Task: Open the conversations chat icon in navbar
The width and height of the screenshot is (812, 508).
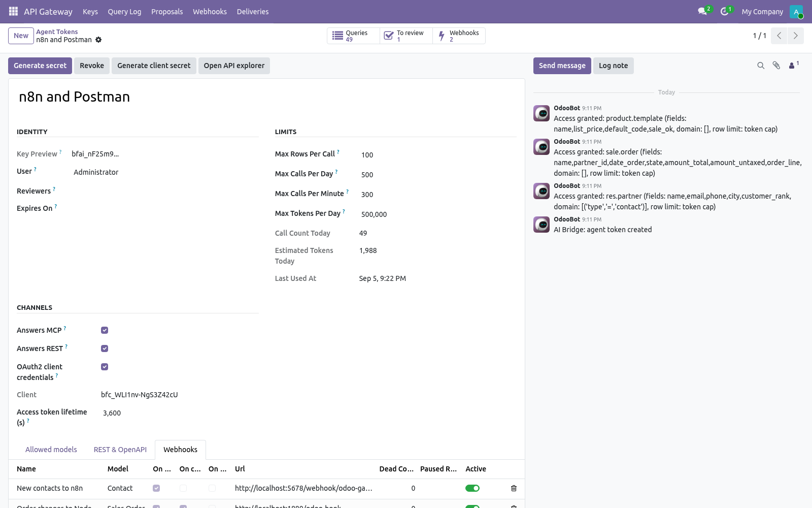Action: click(x=703, y=11)
